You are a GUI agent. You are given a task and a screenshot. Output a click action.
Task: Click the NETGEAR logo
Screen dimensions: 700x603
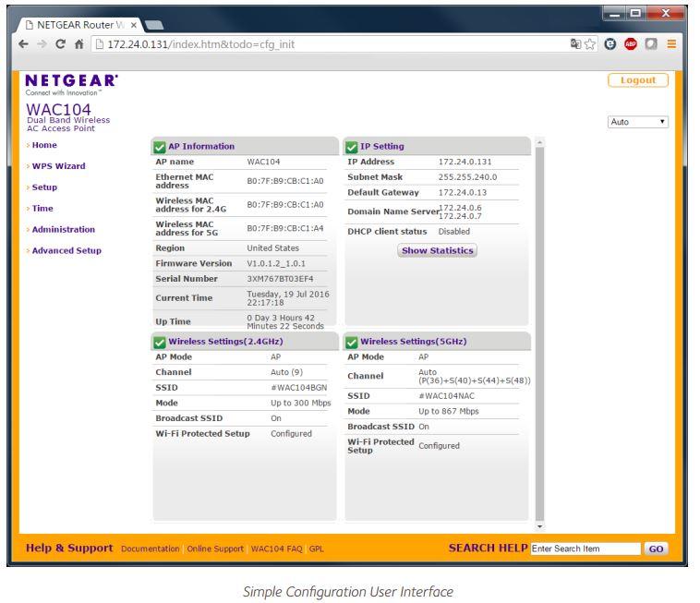click(x=71, y=82)
